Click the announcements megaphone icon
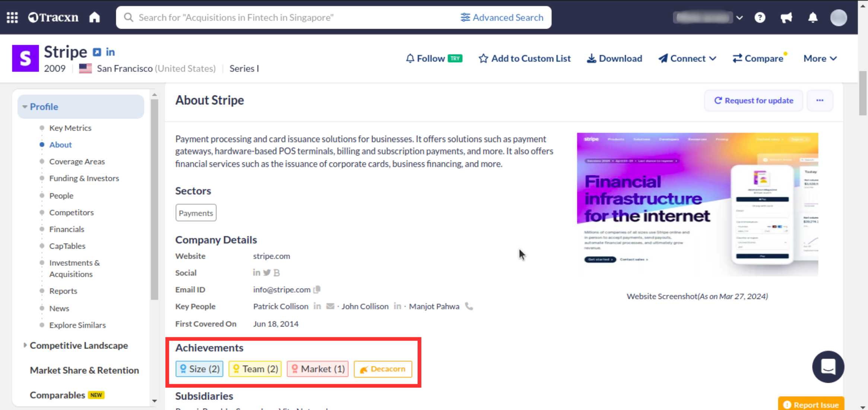 (x=786, y=18)
